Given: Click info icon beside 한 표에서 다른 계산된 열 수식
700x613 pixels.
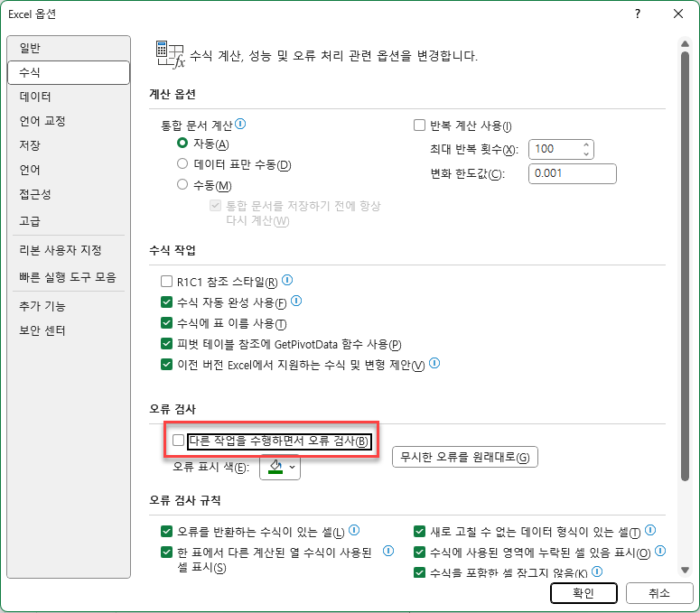Looking at the screenshot, I should [388, 551].
